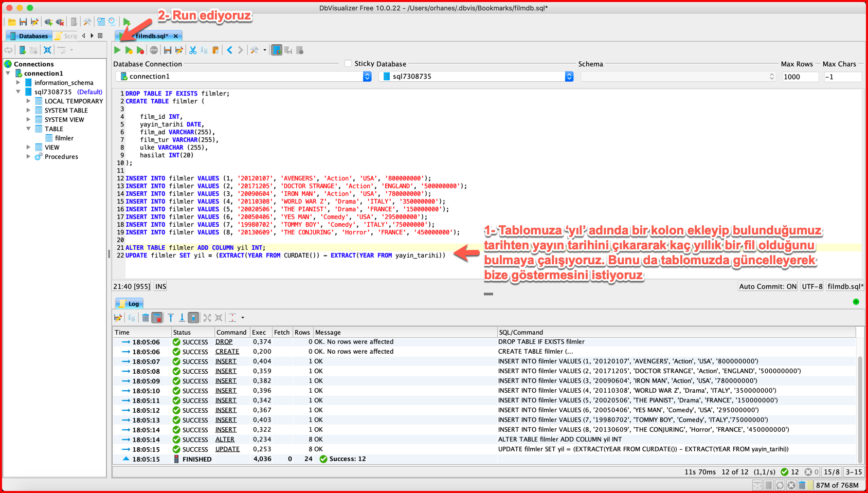Expand the LOCAL TEMPORARY node
The width and height of the screenshot is (868, 493).
28,101
